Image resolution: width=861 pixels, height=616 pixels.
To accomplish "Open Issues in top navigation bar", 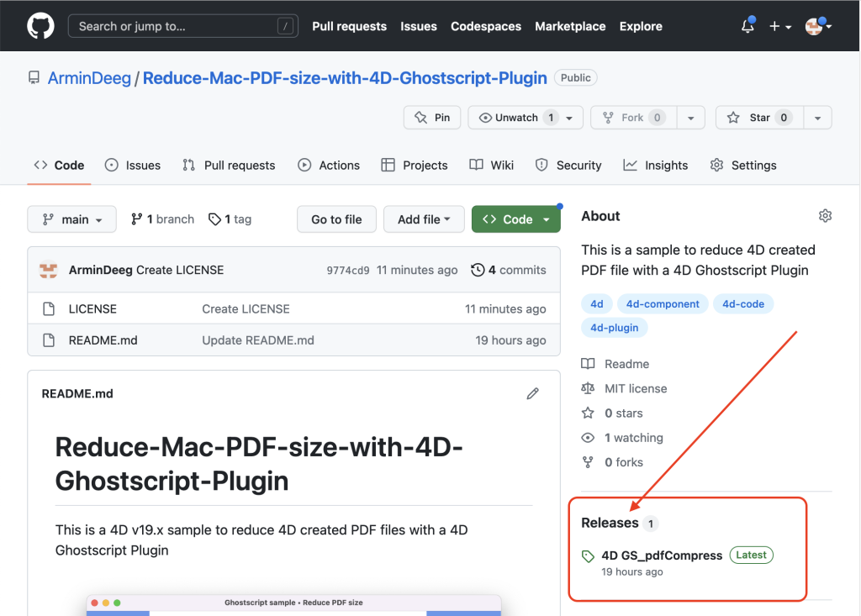I will [419, 26].
